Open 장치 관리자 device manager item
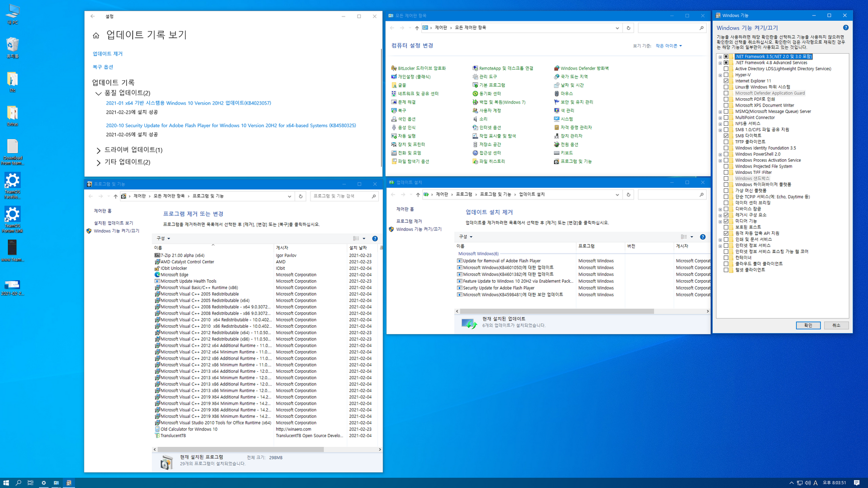The image size is (868, 488). [568, 136]
